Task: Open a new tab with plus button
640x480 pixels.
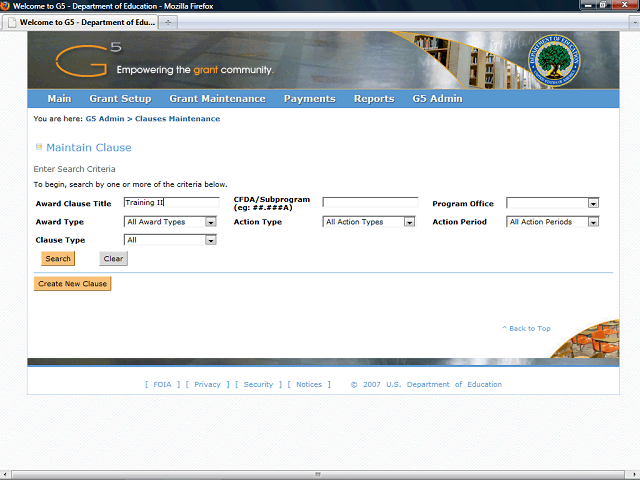Action: (x=168, y=22)
